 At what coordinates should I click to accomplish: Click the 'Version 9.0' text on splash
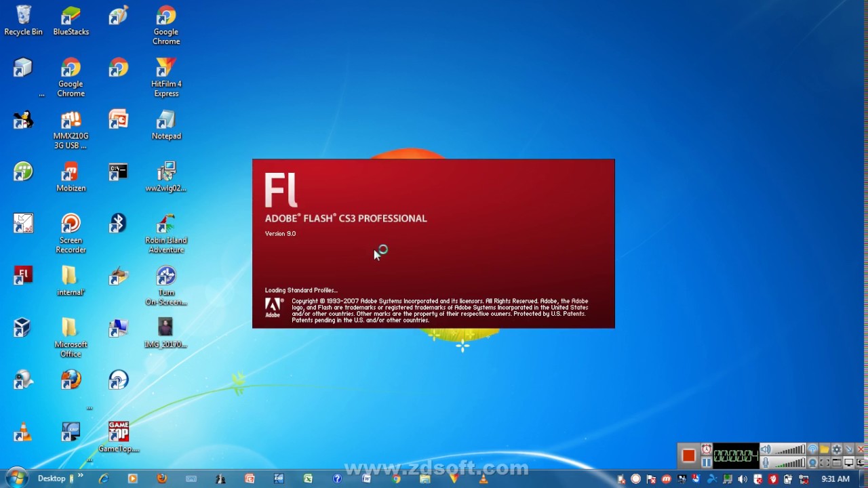coord(280,233)
